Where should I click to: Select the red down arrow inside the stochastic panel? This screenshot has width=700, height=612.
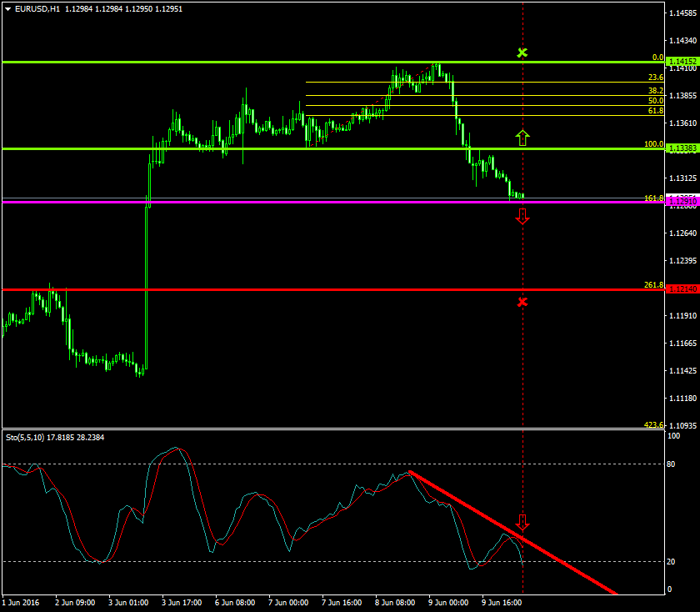(523, 524)
